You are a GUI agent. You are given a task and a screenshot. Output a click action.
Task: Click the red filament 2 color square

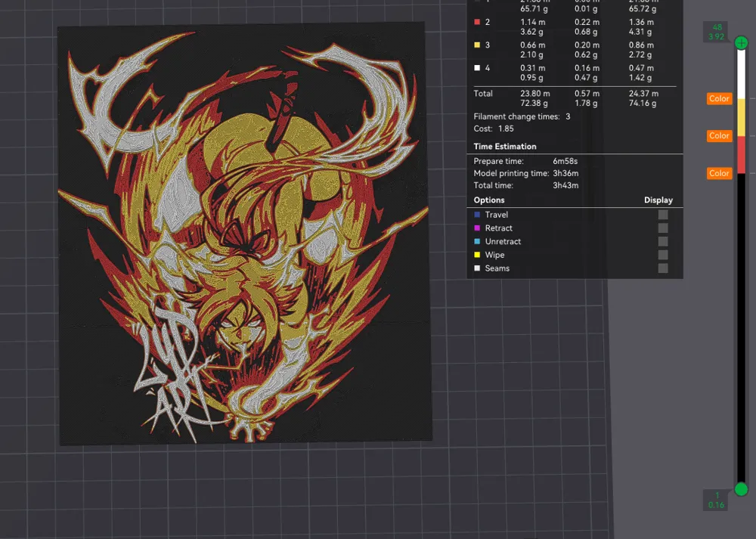point(477,23)
